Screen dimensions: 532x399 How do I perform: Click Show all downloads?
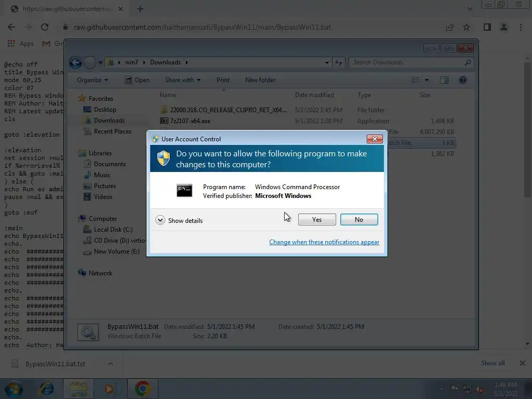(x=493, y=363)
